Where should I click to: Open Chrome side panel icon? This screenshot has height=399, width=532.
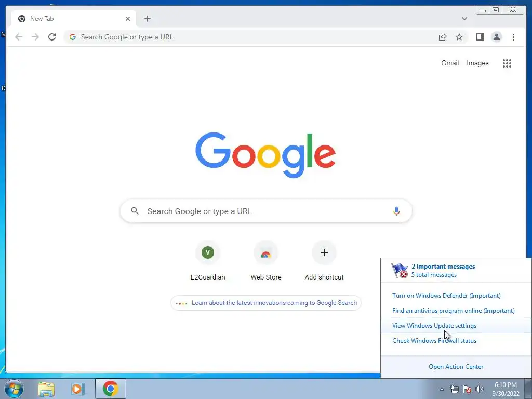480,37
